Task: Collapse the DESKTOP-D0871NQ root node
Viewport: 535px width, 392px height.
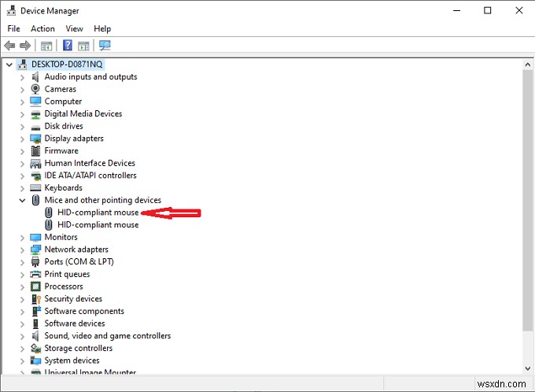Action: [x=9, y=65]
